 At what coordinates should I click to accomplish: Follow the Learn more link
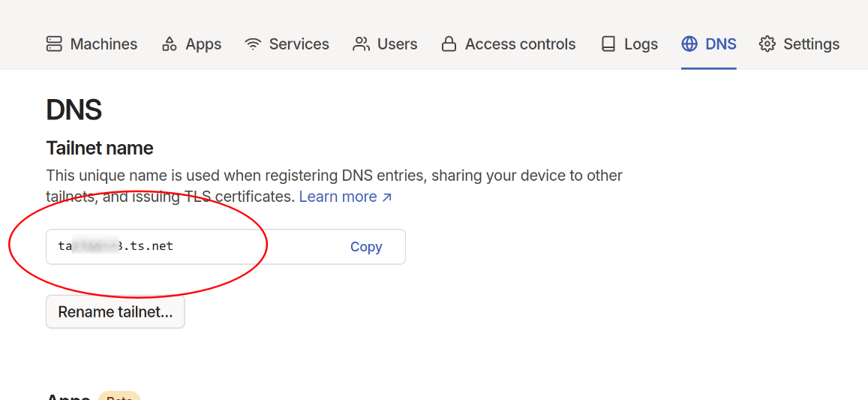click(338, 197)
